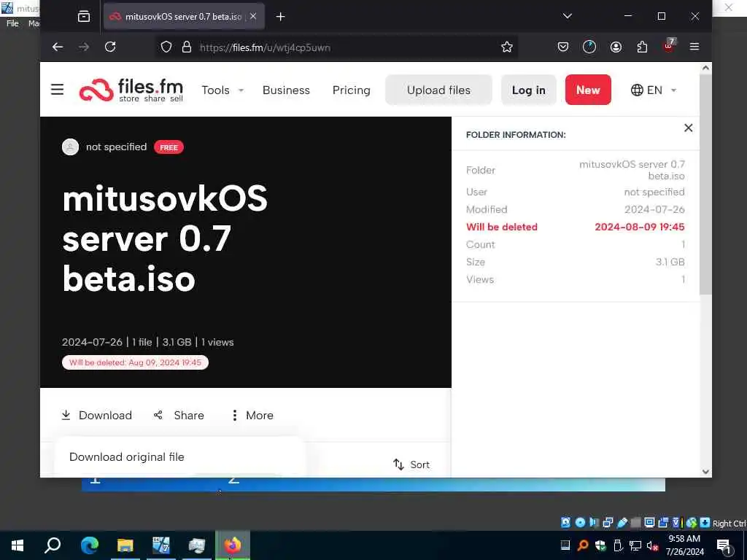Open Firefox tab manager icon left of tab
Image resolution: width=747 pixels, height=560 pixels.
tap(84, 17)
